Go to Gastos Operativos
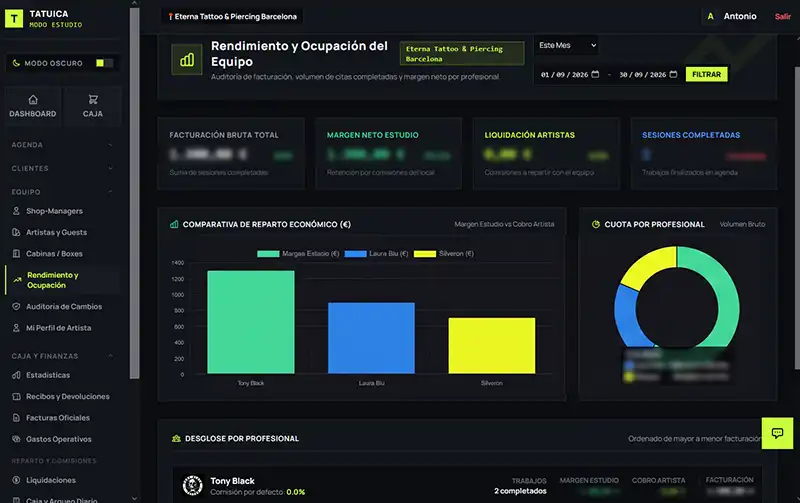Screen dimensions: 800x503 click(59, 439)
